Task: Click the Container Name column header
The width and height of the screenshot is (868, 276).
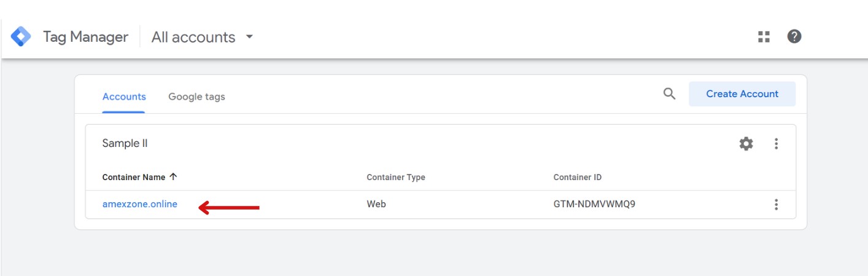Action: click(134, 177)
